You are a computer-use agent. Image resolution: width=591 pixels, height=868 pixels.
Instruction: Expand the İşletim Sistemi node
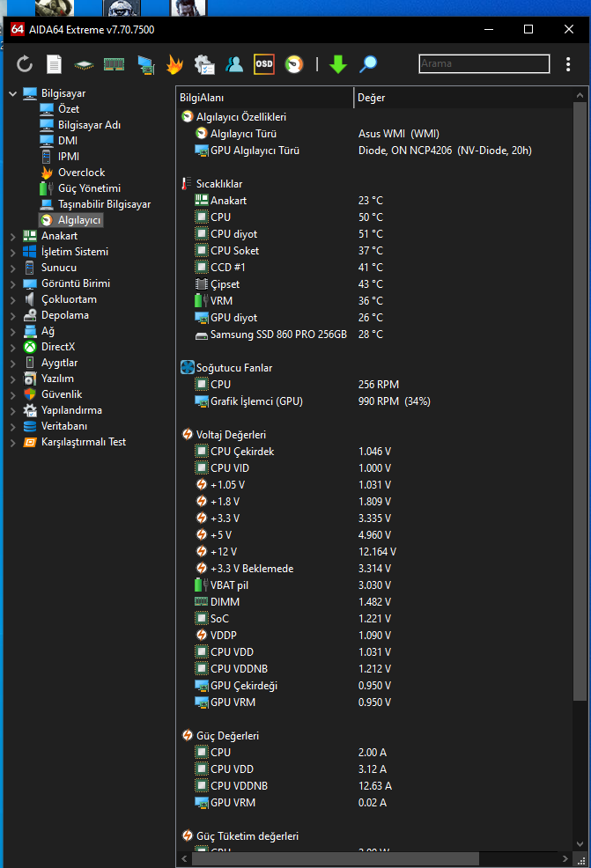(12, 253)
